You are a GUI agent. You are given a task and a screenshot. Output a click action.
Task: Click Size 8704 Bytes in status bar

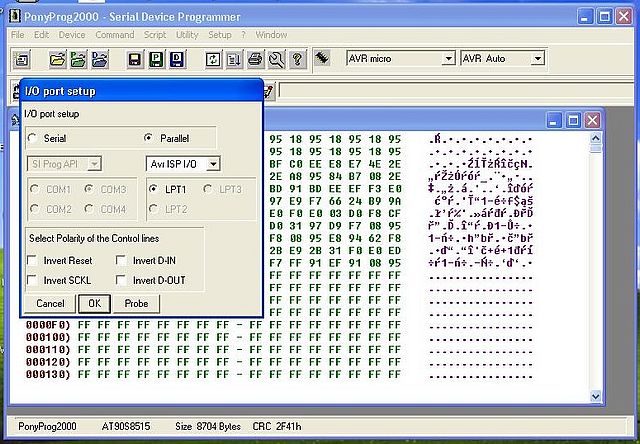click(x=208, y=426)
